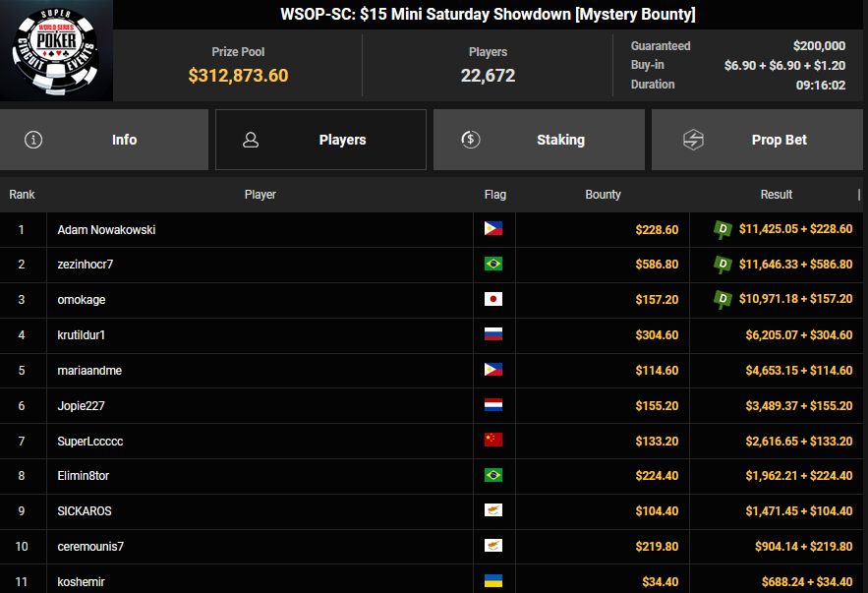Click the Brazil flag beside zezinhocr7
The width and height of the screenshot is (868, 593).
(x=493, y=265)
